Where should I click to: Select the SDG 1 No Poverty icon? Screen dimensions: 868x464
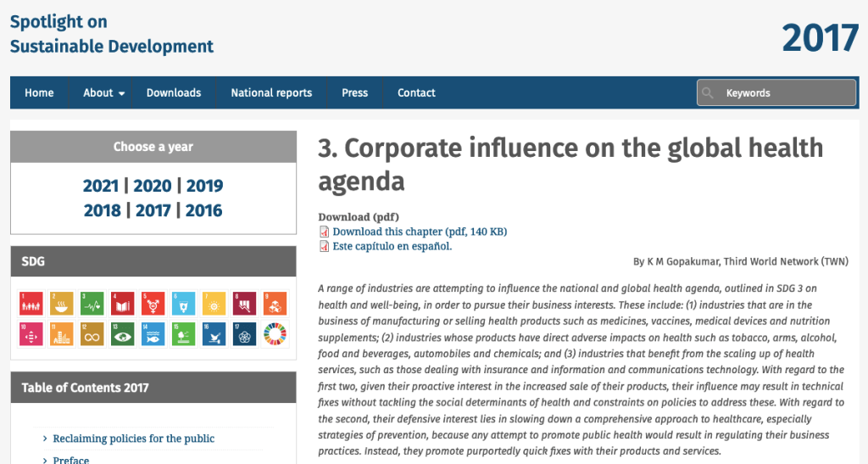click(x=31, y=302)
